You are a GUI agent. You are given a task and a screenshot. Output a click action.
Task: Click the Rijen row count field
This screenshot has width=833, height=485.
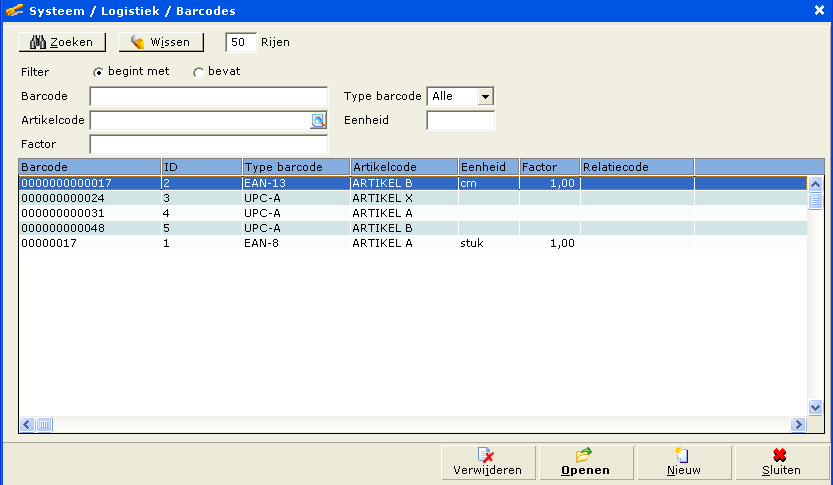pyautogui.click(x=240, y=42)
